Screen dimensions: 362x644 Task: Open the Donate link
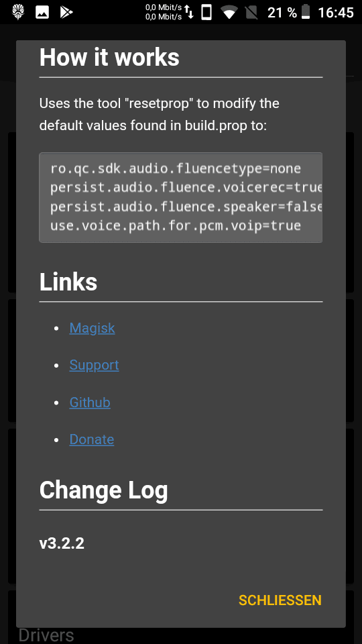click(x=92, y=439)
